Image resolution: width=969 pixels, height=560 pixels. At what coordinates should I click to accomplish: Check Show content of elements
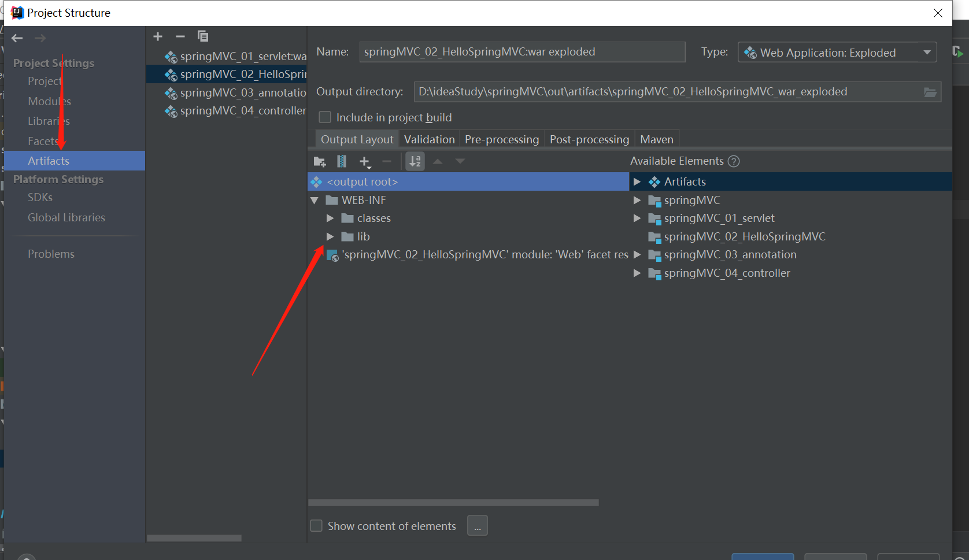316,526
